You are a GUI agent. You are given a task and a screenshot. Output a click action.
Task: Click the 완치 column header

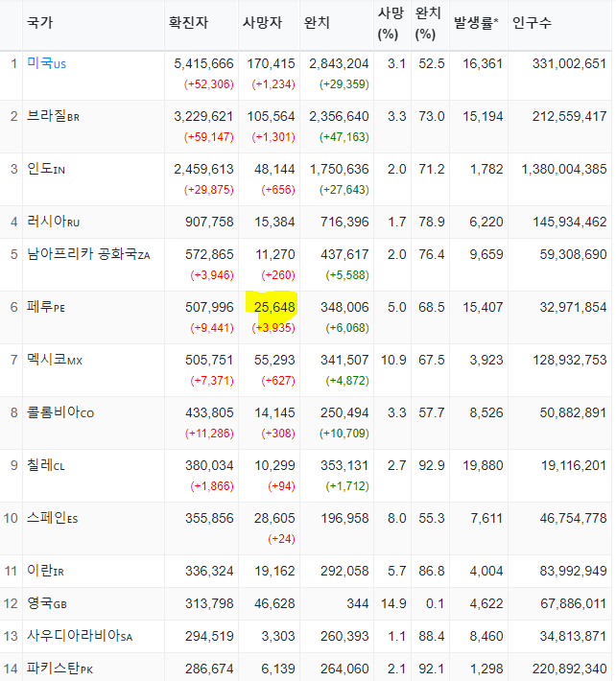coord(317,22)
